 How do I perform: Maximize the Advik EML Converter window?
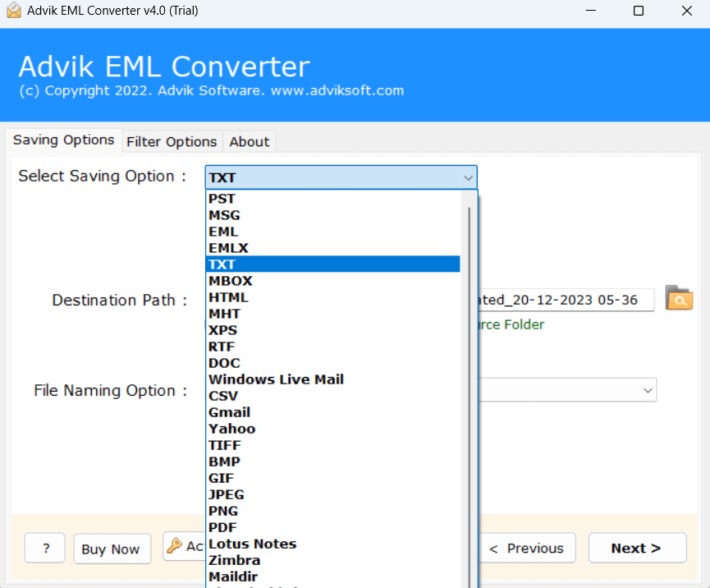pos(639,11)
